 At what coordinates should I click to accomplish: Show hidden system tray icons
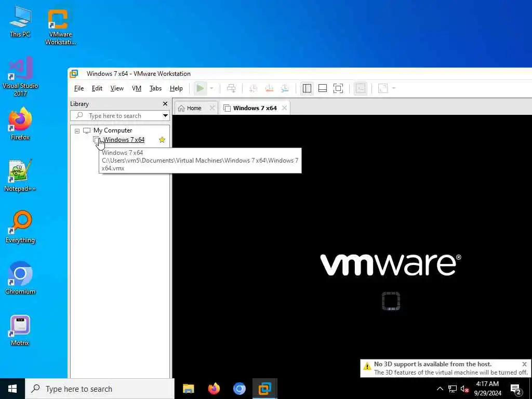click(440, 389)
